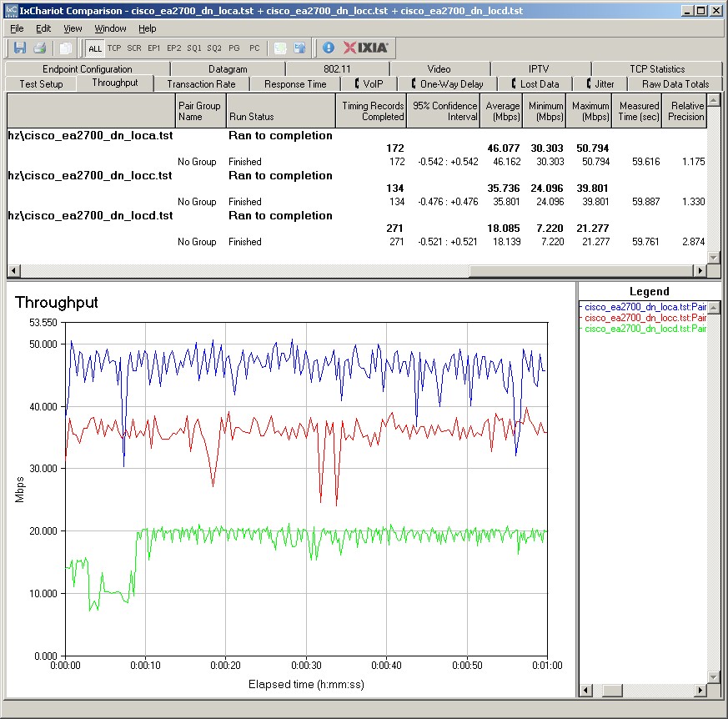Screen dimensions: 728x719
Task: Click Pair Group Name column header
Action: 201,111
